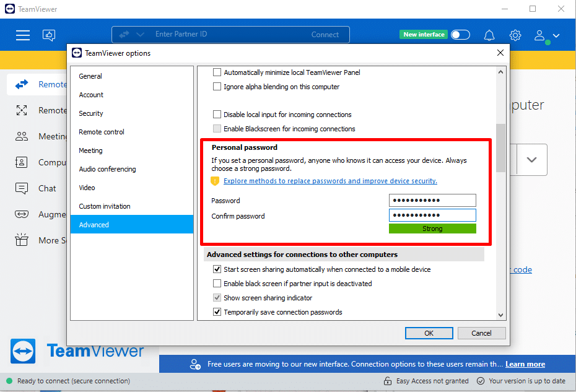Click the connection mode arrows icon in Partner ID bar
The width and height of the screenshot is (576, 392).
[x=124, y=35]
